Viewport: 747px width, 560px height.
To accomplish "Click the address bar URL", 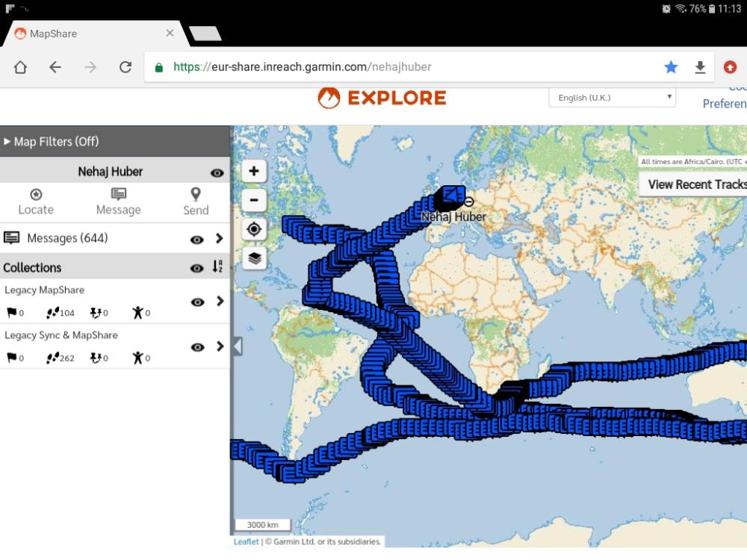I will pyautogui.click(x=302, y=66).
